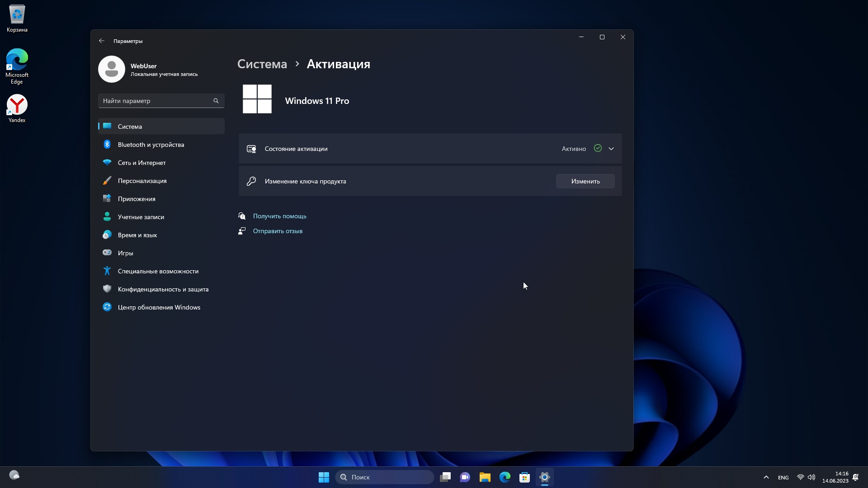
Task: Open Сеть и Интернет settings
Action: [142, 163]
